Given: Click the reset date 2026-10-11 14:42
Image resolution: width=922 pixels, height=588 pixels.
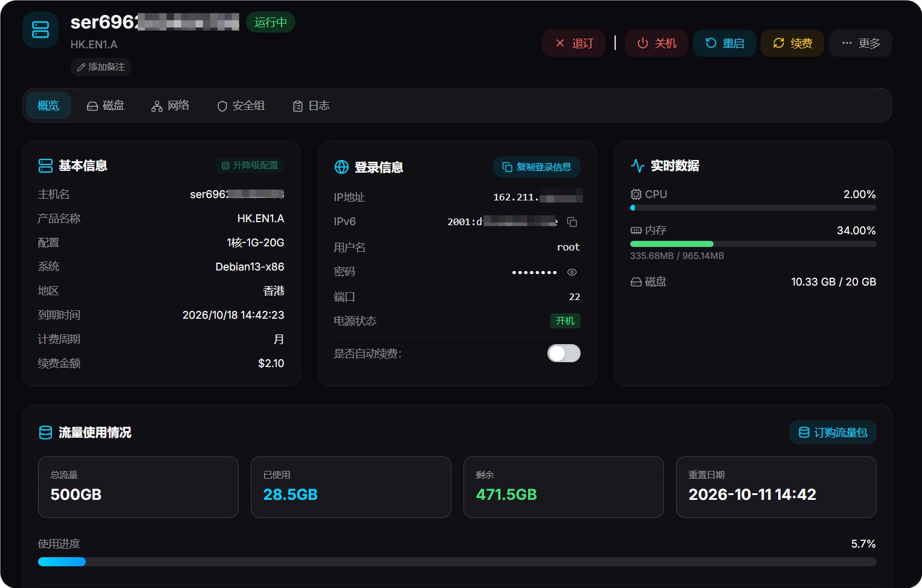Looking at the screenshot, I should (752, 494).
